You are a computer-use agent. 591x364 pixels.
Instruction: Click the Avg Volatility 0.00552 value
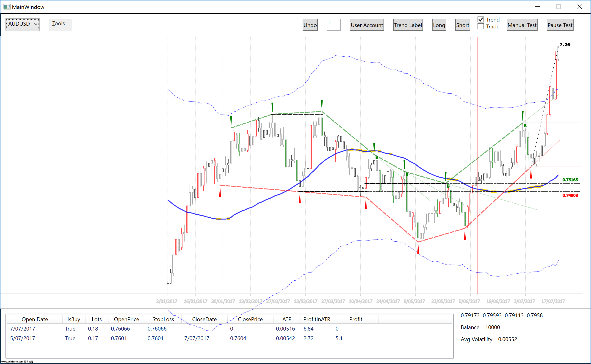tap(507, 339)
